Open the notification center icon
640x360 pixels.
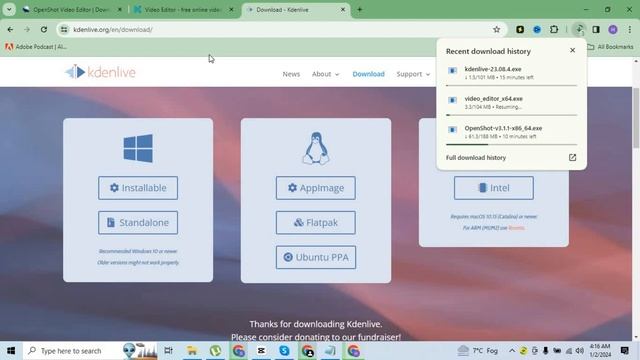pyautogui.click(x=625, y=351)
